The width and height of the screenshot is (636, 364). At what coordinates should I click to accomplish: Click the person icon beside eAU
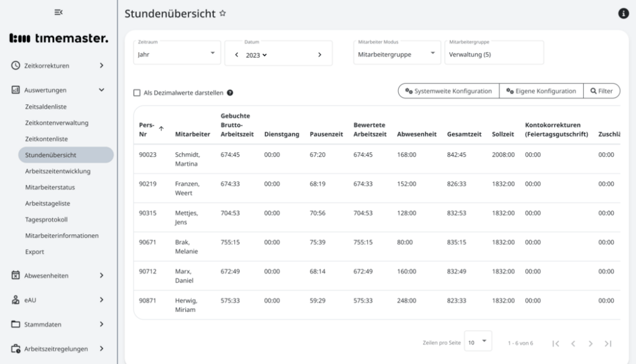(x=14, y=299)
